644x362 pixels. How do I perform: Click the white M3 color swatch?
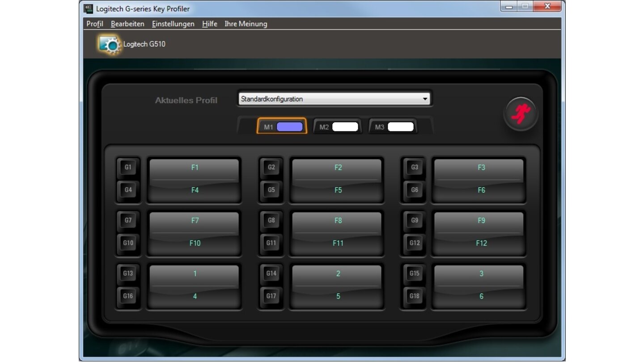(401, 127)
